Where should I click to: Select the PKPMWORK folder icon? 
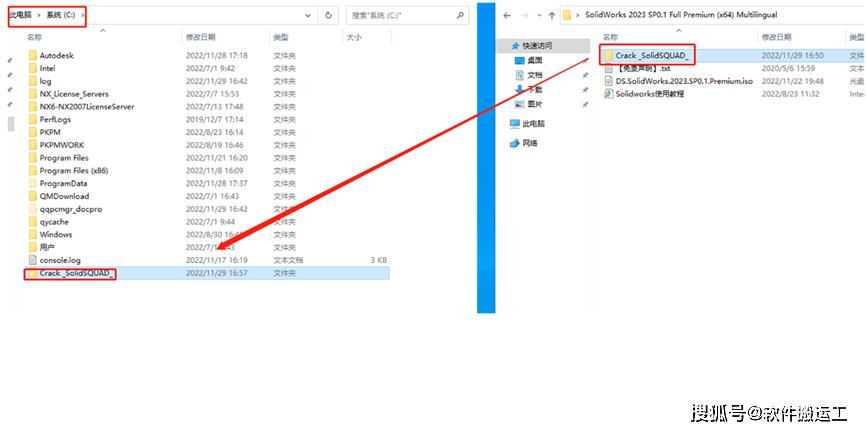(33, 145)
